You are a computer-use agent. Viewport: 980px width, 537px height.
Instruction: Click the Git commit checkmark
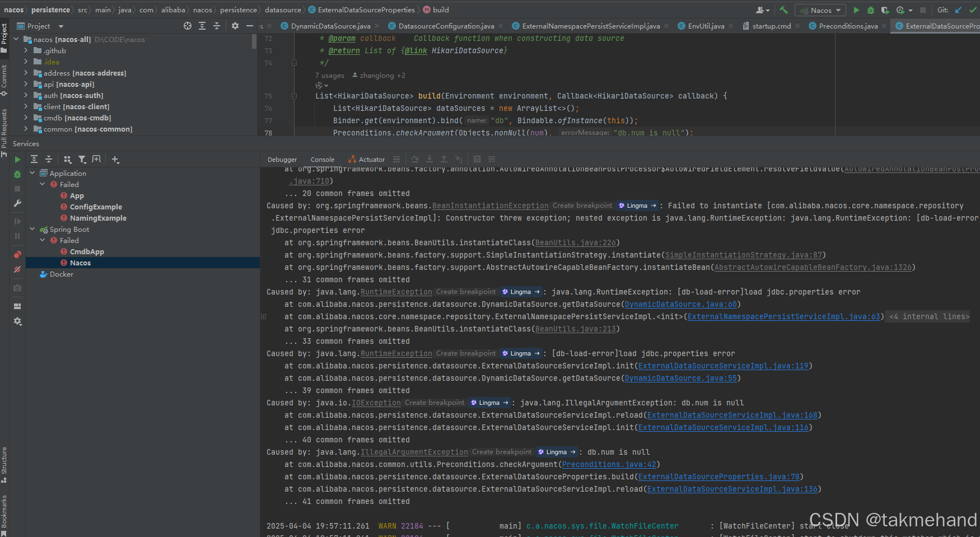pyautogui.click(x=973, y=10)
